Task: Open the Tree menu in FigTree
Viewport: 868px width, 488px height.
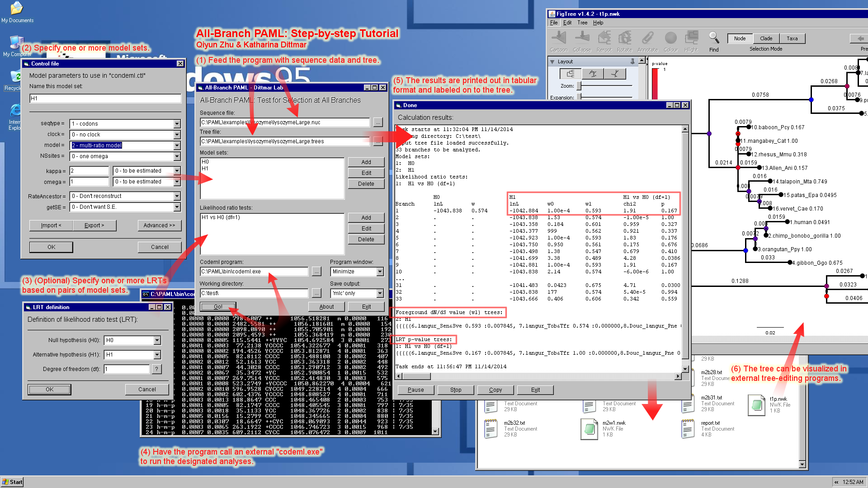Action: click(582, 23)
